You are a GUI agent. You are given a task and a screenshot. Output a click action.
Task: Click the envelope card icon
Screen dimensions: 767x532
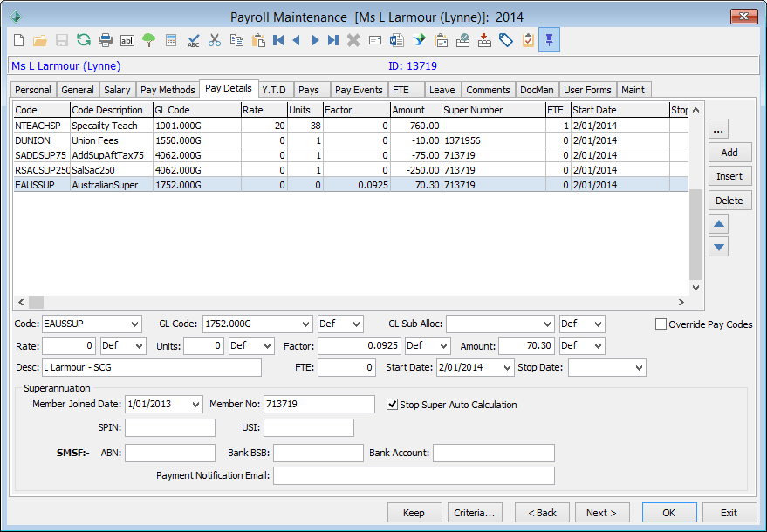(375, 40)
